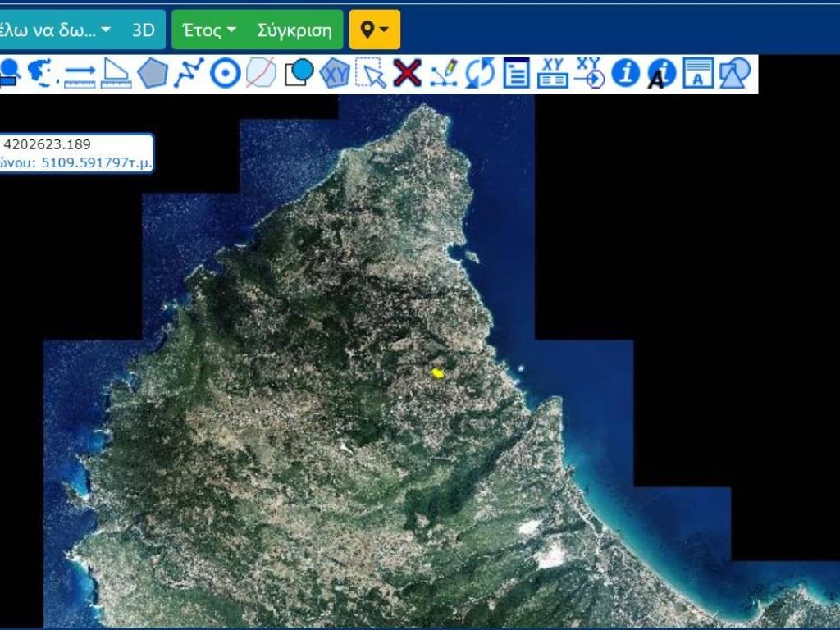Click the refresh arrows icon
This screenshot has width=840, height=630.
[480, 74]
